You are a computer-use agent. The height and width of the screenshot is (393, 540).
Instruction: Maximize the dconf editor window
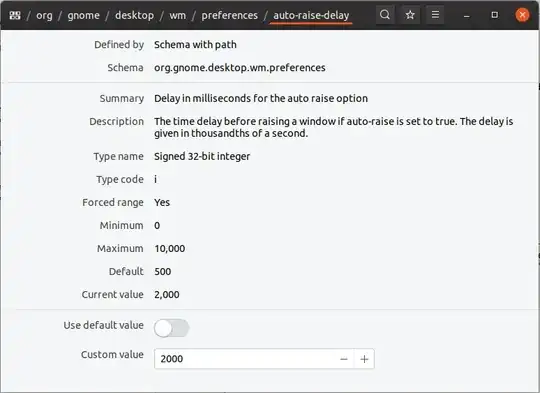[x=495, y=15]
